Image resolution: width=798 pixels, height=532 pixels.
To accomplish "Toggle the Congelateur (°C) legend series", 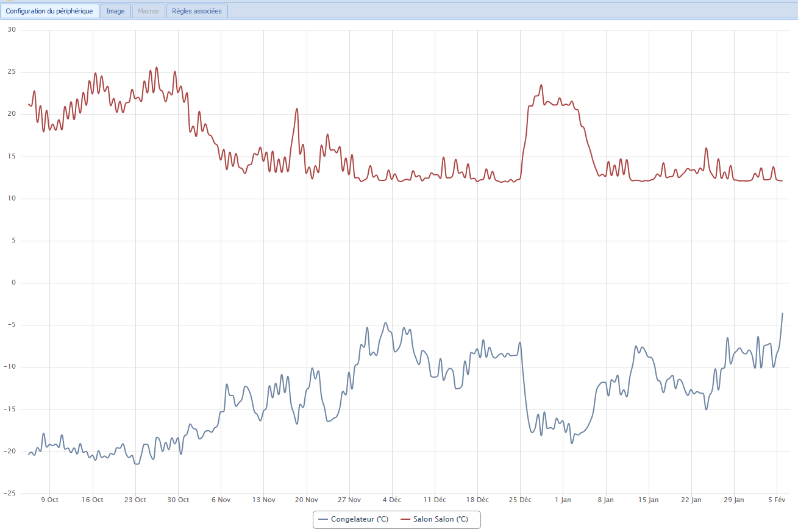I will tap(354, 519).
